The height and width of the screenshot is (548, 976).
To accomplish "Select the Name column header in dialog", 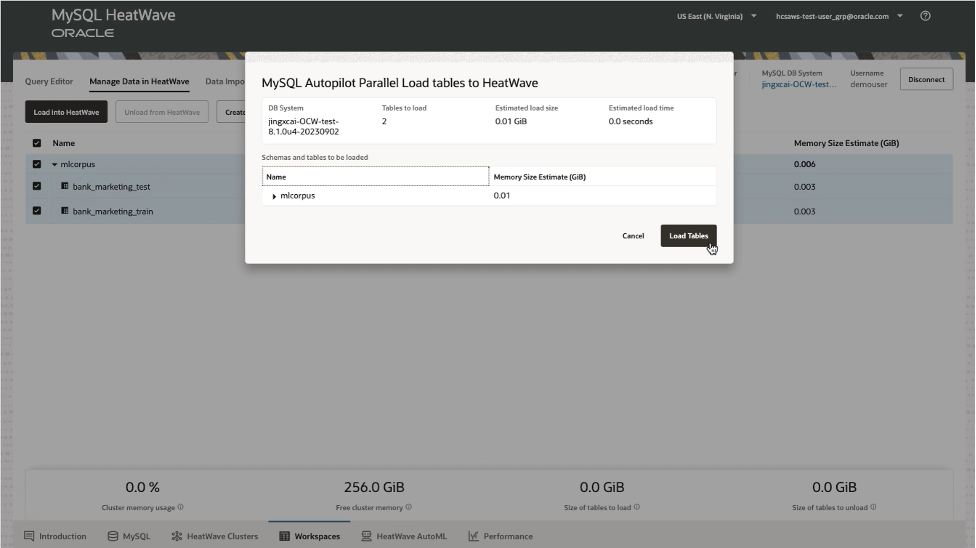I will point(375,176).
